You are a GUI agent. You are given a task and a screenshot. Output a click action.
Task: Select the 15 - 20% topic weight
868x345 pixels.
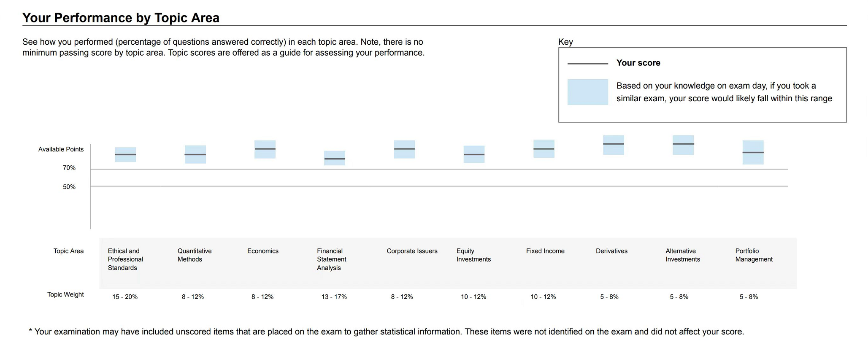tap(125, 297)
